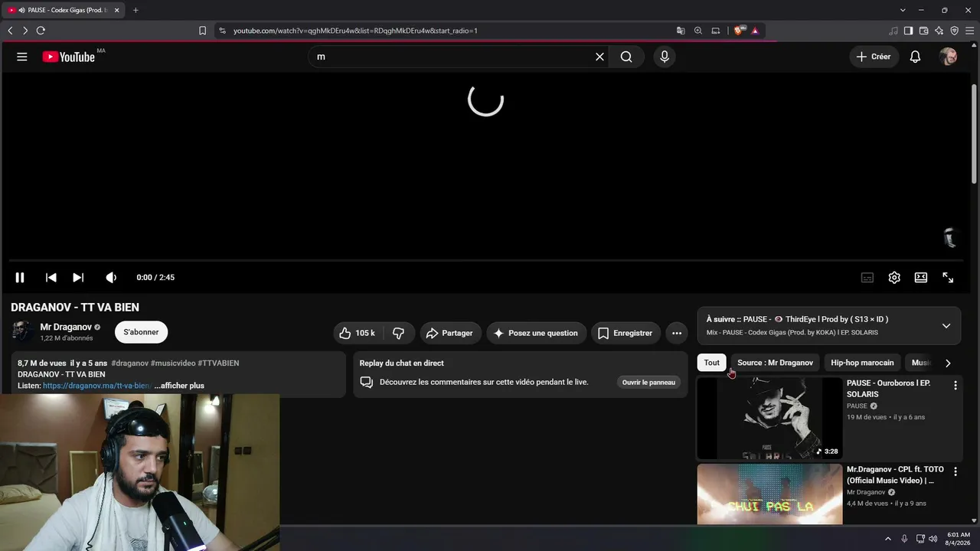980x551 pixels.
Task: Select the Hip-hop marocain chip
Action: (x=862, y=363)
